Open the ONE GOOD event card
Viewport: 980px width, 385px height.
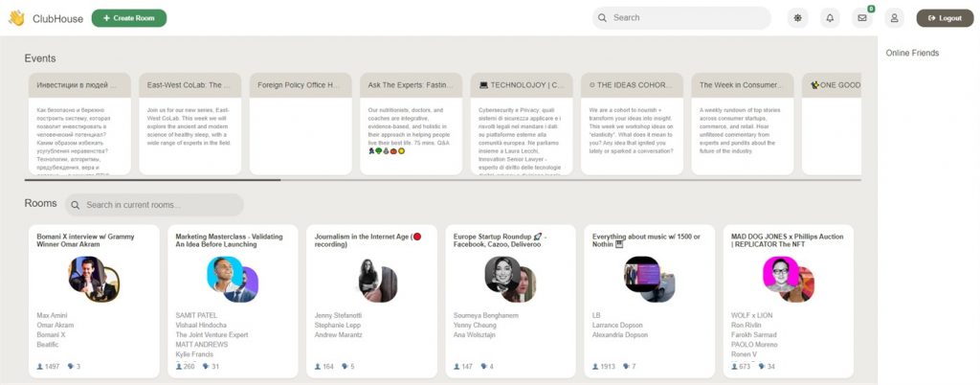tap(832, 124)
